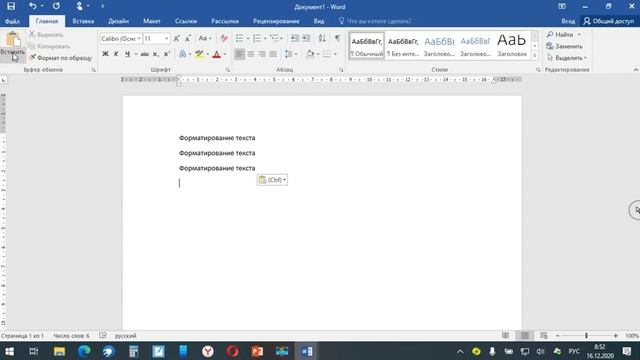Open the Файл tab

coord(12,21)
